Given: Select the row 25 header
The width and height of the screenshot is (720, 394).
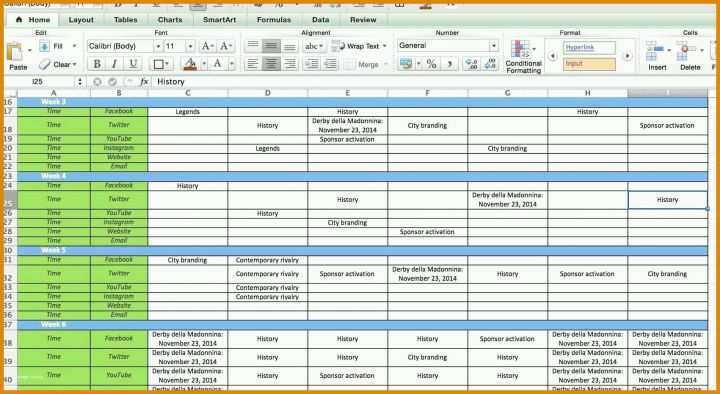Looking at the screenshot, I should point(10,200).
